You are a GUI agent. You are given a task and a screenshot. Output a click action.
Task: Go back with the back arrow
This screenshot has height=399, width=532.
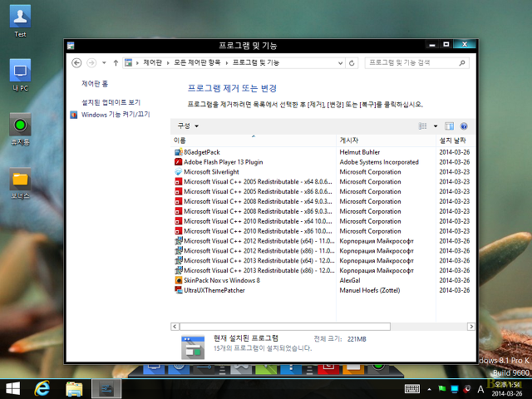76,63
